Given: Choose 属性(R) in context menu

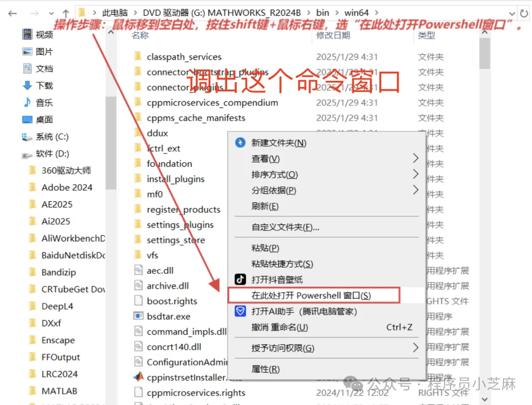Looking at the screenshot, I should coord(327,369).
